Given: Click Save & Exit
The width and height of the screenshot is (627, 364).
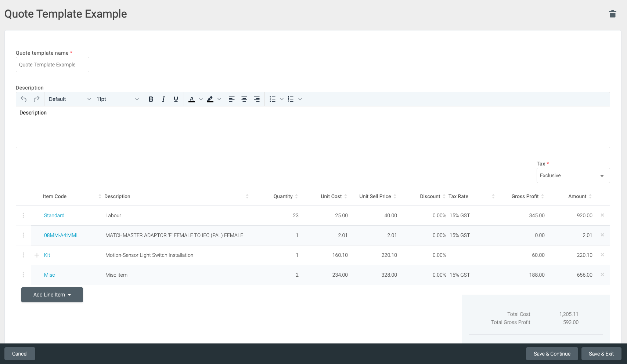Looking at the screenshot, I should pyautogui.click(x=601, y=354).
